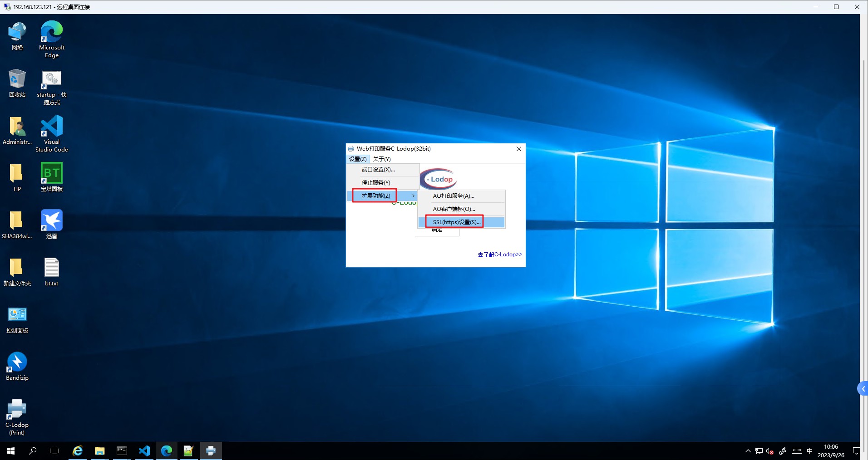Select the 新建文件夹 folder icon

click(x=17, y=272)
